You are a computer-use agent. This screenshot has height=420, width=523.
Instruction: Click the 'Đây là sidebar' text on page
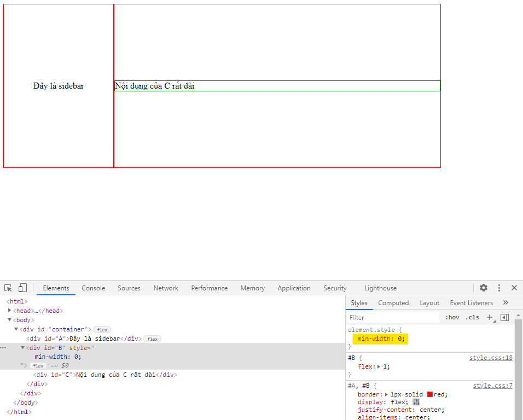(59, 86)
